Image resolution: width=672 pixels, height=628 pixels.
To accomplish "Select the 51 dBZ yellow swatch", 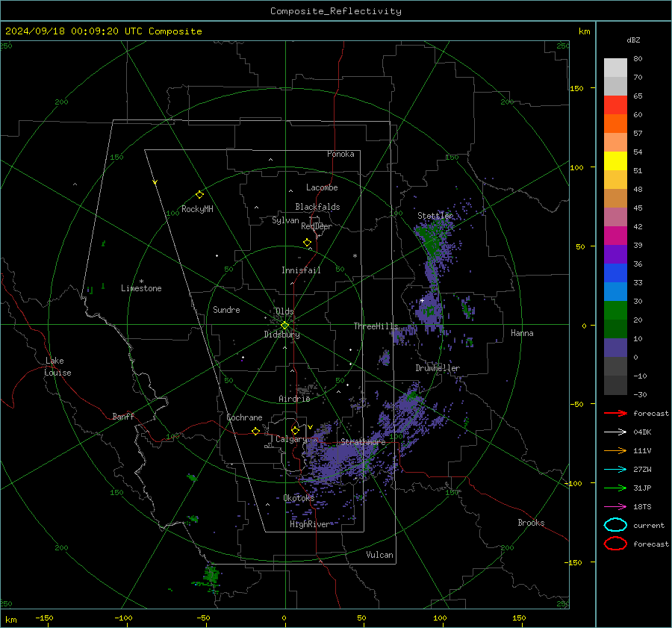I will [x=615, y=161].
